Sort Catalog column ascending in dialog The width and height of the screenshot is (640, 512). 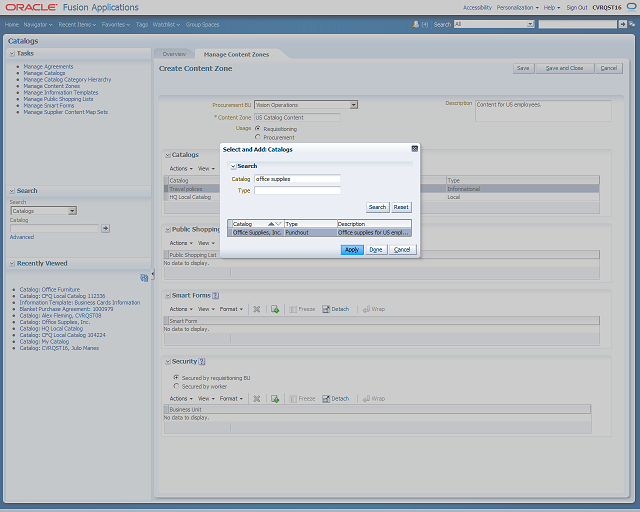[x=271, y=224]
